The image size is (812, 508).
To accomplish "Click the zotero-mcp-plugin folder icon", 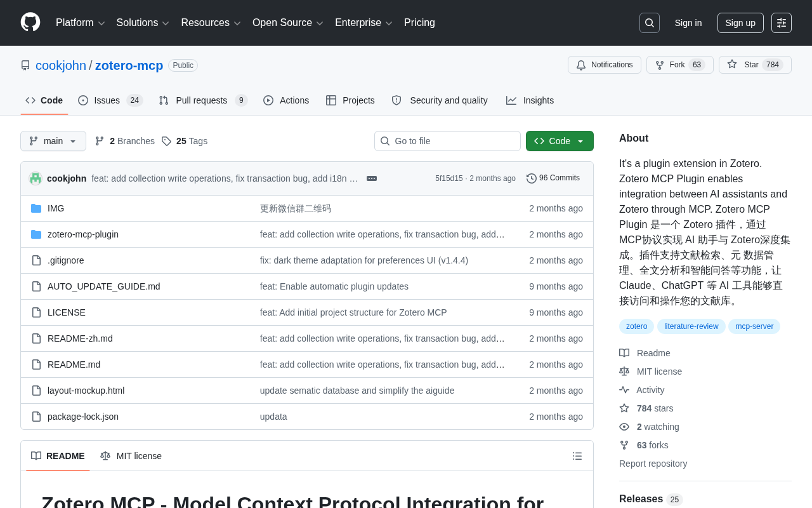I will click(36, 234).
